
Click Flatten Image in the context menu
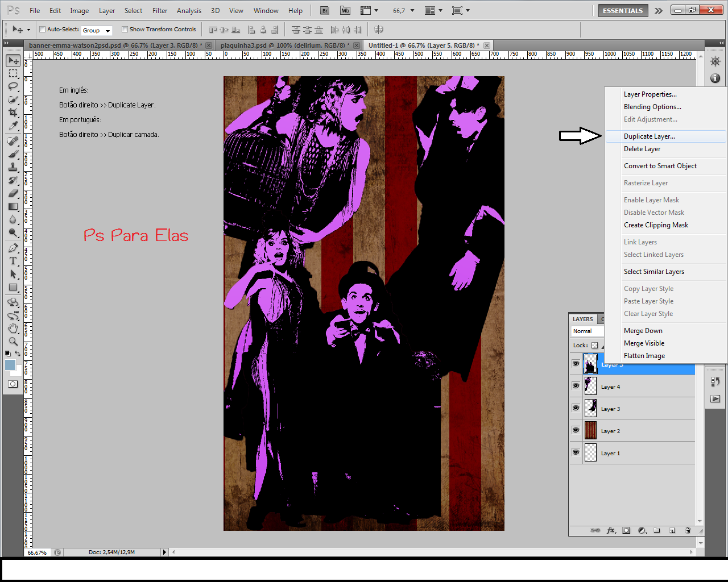tap(644, 356)
